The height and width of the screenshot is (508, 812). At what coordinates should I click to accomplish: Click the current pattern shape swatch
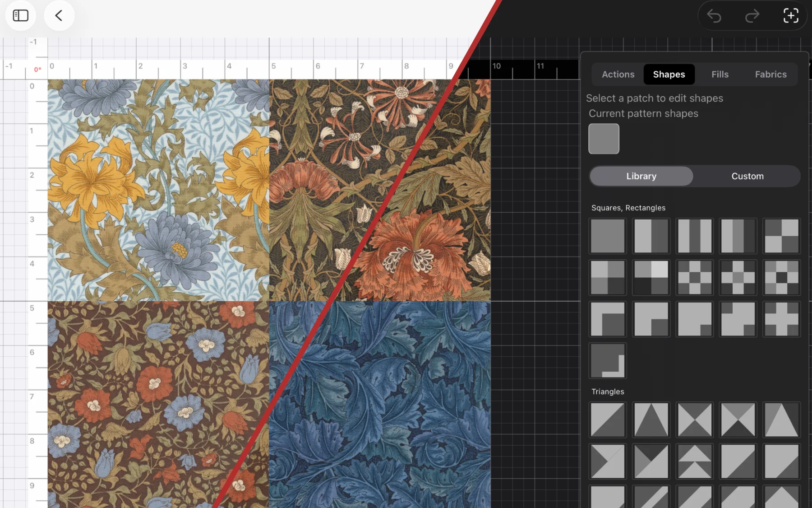point(604,139)
